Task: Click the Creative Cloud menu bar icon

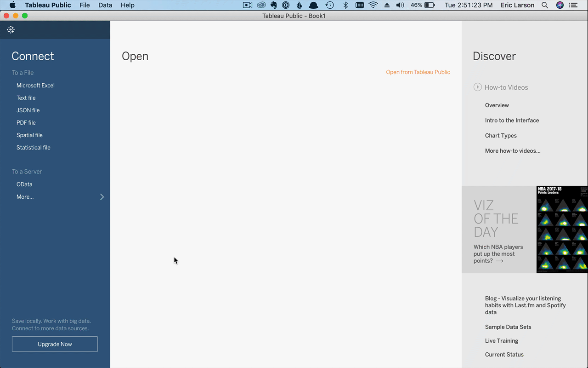Action: pyautogui.click(x=261, y=5)
